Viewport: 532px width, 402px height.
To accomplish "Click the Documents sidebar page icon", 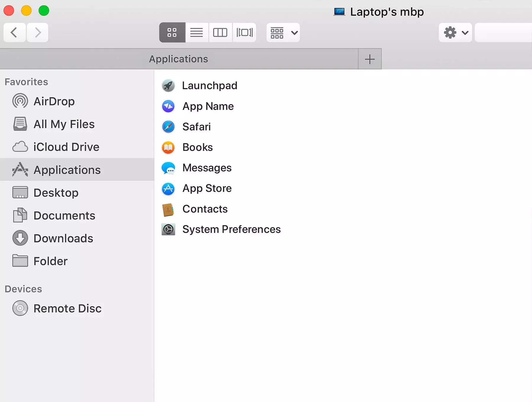I will pos(20,215).
